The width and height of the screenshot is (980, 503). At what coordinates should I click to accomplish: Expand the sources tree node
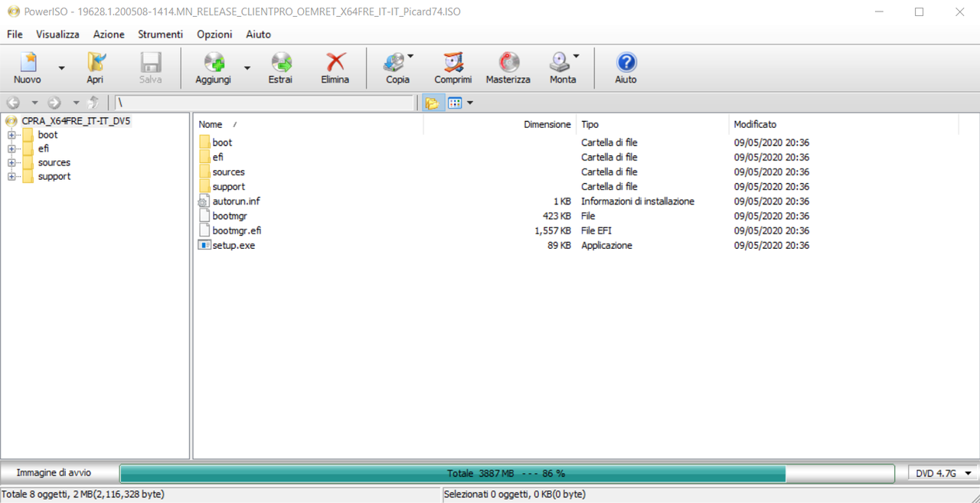(x=11, y=162)
